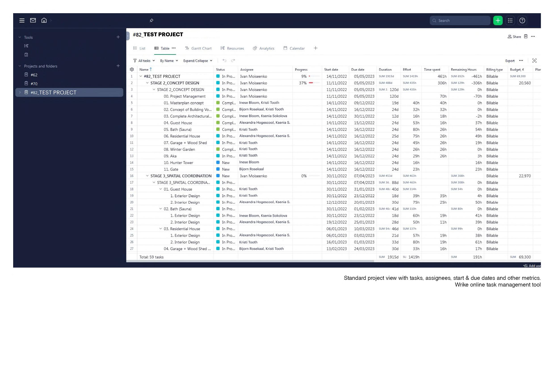Click the Export button
Screen dimensions: 554x392
(x=510, y=61)
